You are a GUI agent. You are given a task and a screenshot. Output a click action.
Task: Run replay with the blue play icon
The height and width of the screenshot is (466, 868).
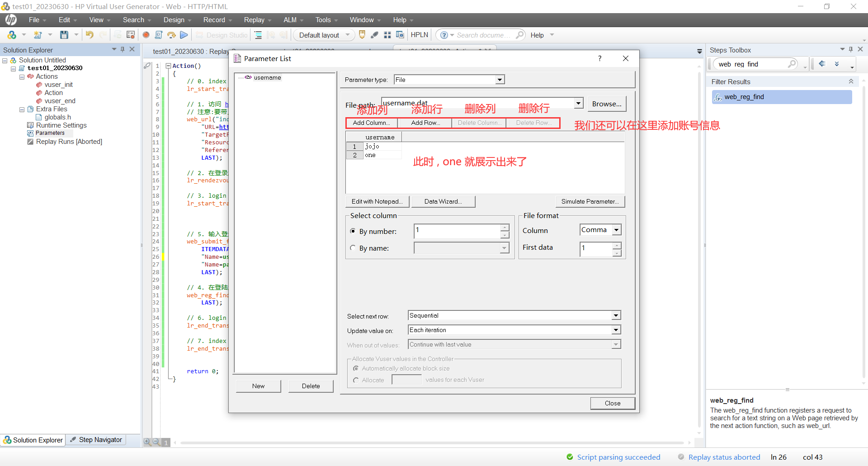(x=184, y=35)
